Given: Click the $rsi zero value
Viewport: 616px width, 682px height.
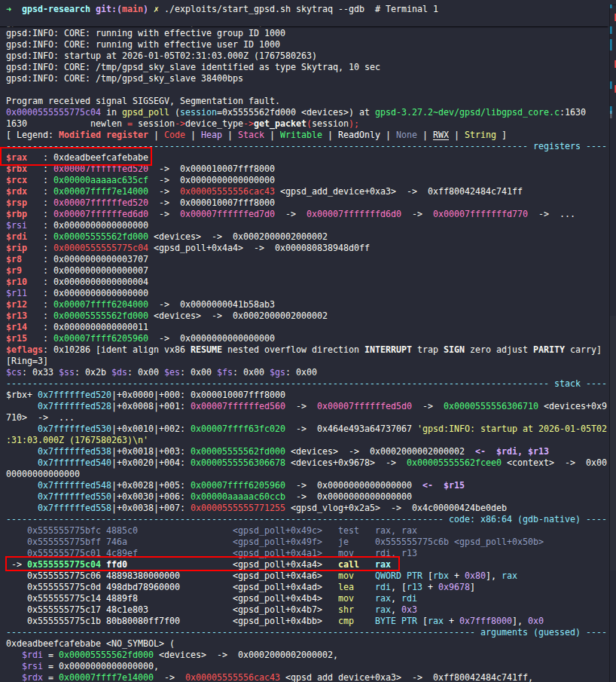Looking at the screenshot, I should 101,225.
